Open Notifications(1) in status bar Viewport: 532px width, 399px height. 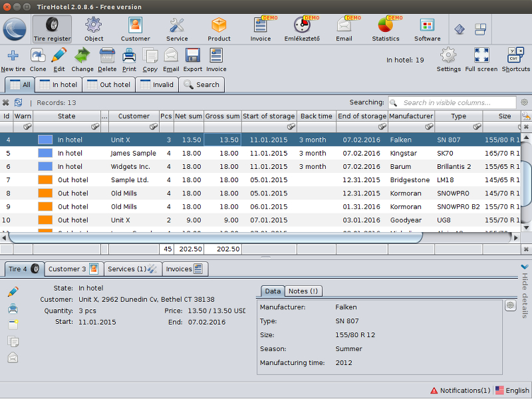(460, 390)
